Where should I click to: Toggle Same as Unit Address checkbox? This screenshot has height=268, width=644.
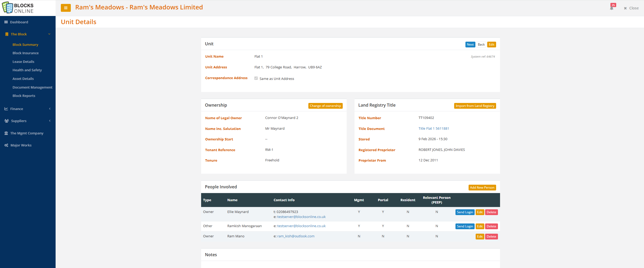[256, 78]
